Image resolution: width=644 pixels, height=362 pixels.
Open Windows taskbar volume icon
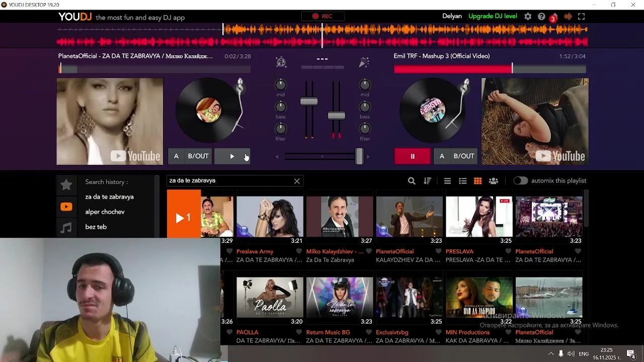click(571, 354)
